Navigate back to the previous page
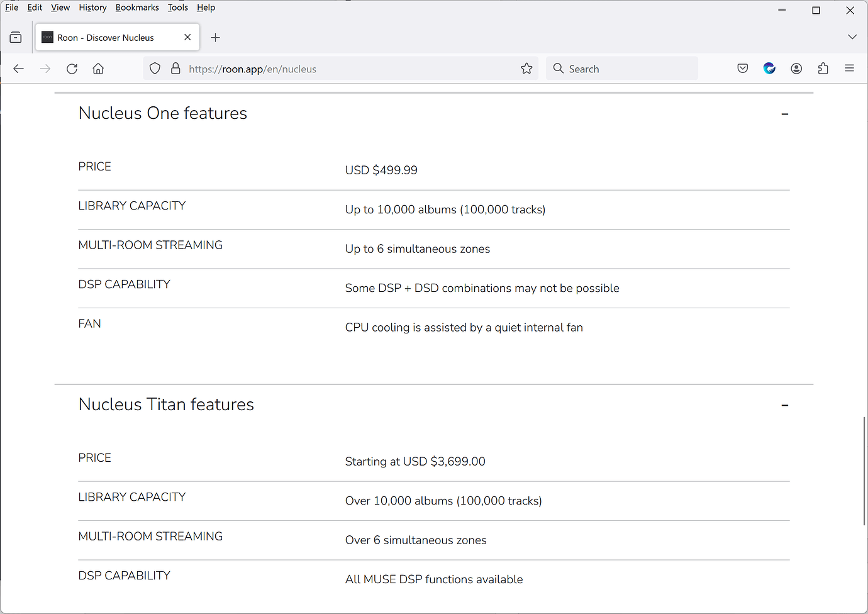 [18, 69]
